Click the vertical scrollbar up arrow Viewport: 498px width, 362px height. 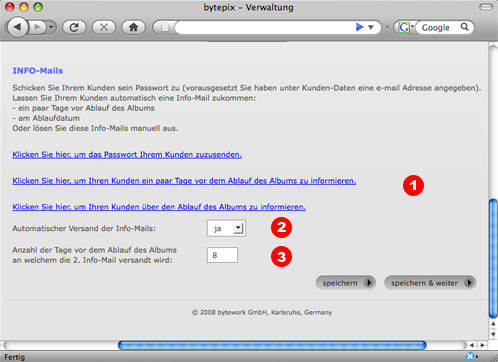coord(493,324)
